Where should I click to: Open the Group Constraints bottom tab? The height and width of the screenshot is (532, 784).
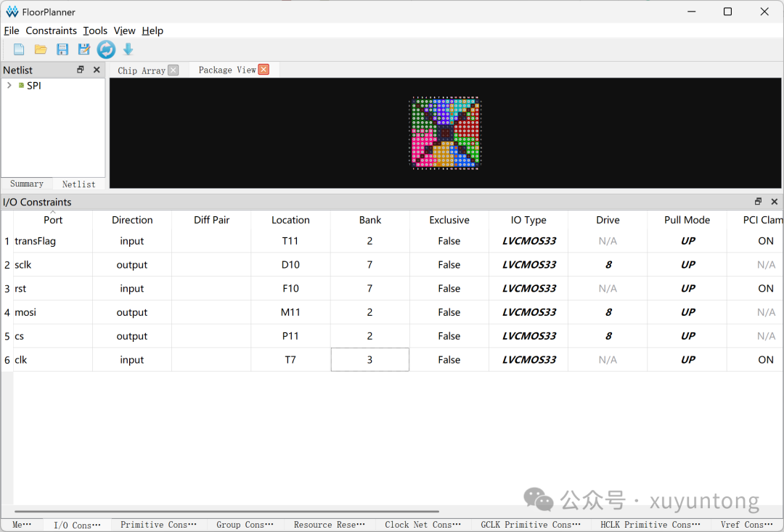click(x=245, y=525)
